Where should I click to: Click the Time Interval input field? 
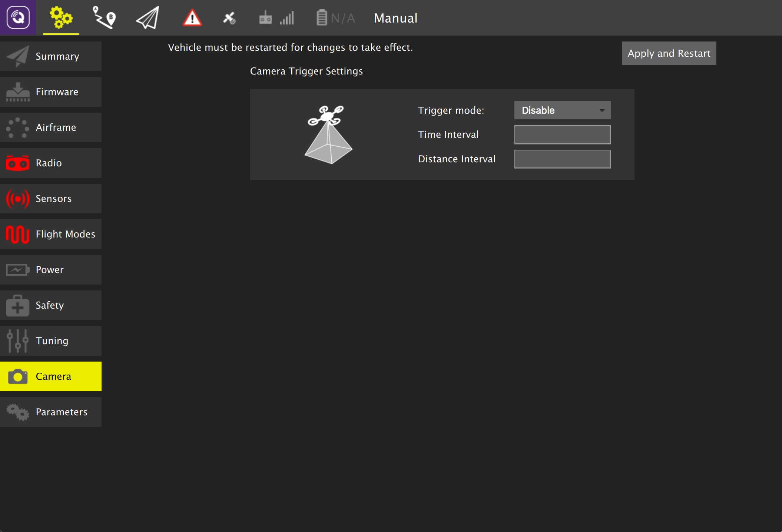pos(562,134)
